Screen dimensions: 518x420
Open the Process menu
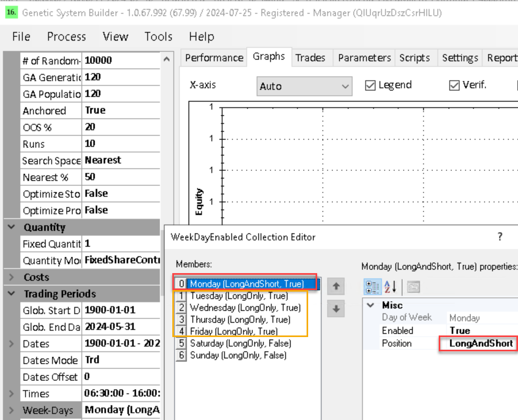pyautogui.click(x=66, y=36)
